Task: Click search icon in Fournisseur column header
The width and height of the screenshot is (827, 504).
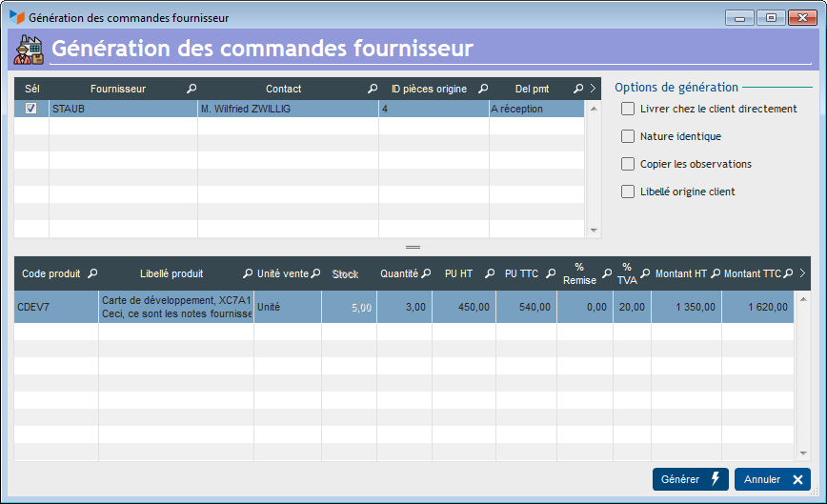Action: [191, 89]
